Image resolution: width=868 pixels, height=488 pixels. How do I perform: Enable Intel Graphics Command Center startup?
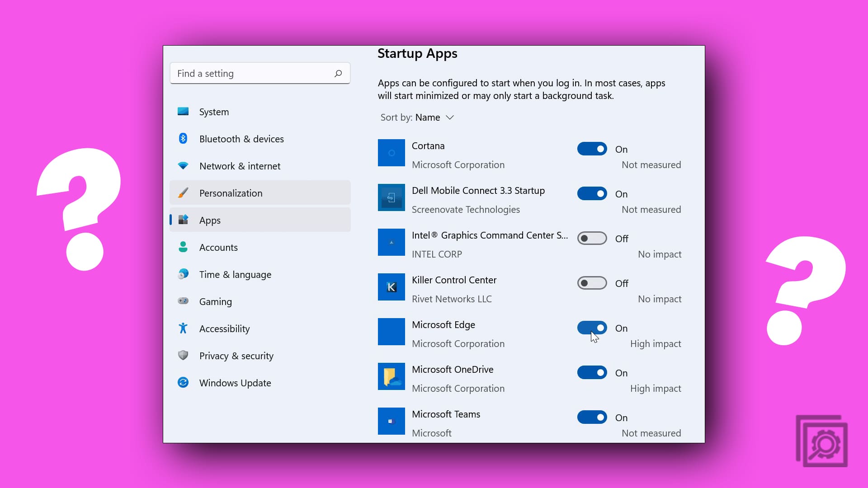coord(592,238)
